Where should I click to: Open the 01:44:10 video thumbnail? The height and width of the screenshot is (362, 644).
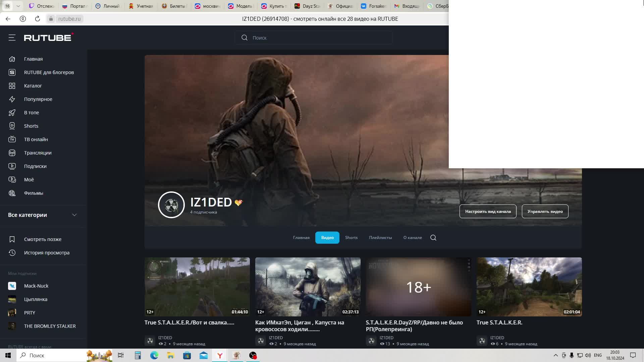pyautogui.click(x=197, y=287)
